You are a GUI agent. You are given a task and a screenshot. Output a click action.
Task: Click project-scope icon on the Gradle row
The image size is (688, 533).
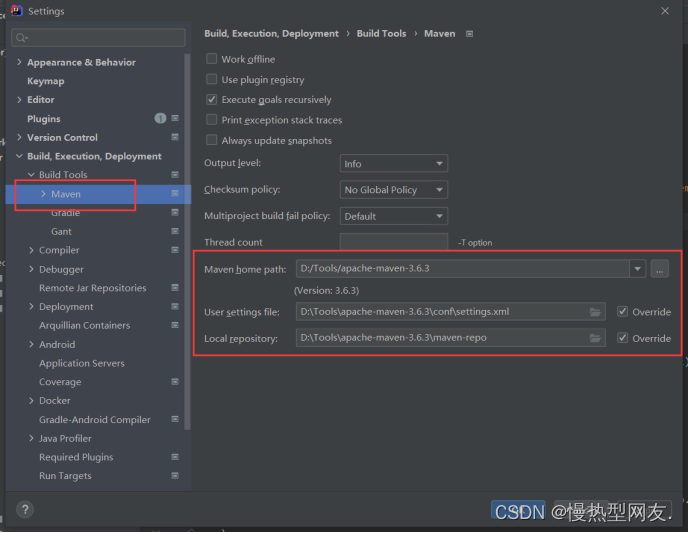(x=175, y=212)
